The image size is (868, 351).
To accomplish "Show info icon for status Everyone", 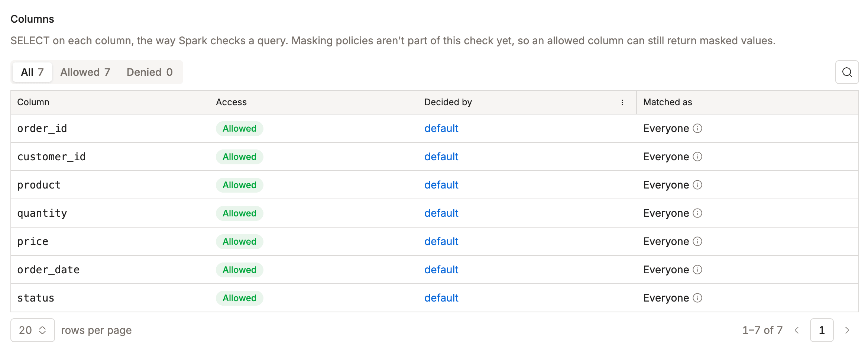I will point(697,298).
